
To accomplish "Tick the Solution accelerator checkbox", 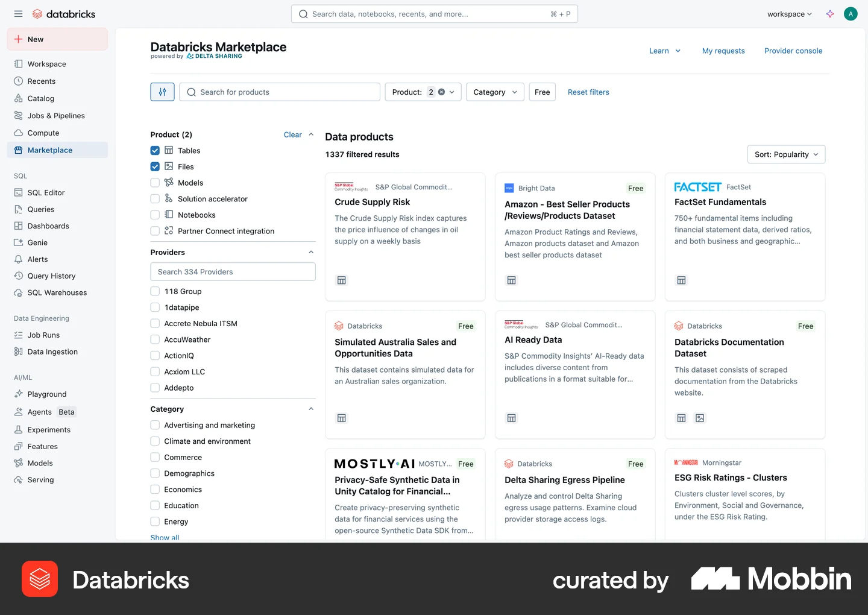I will point(155,199).
